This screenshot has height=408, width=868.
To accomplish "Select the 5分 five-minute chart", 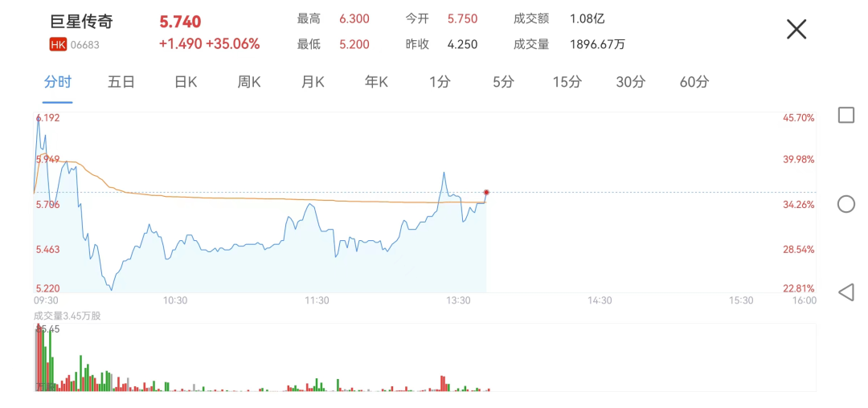I will pos(503,82).
